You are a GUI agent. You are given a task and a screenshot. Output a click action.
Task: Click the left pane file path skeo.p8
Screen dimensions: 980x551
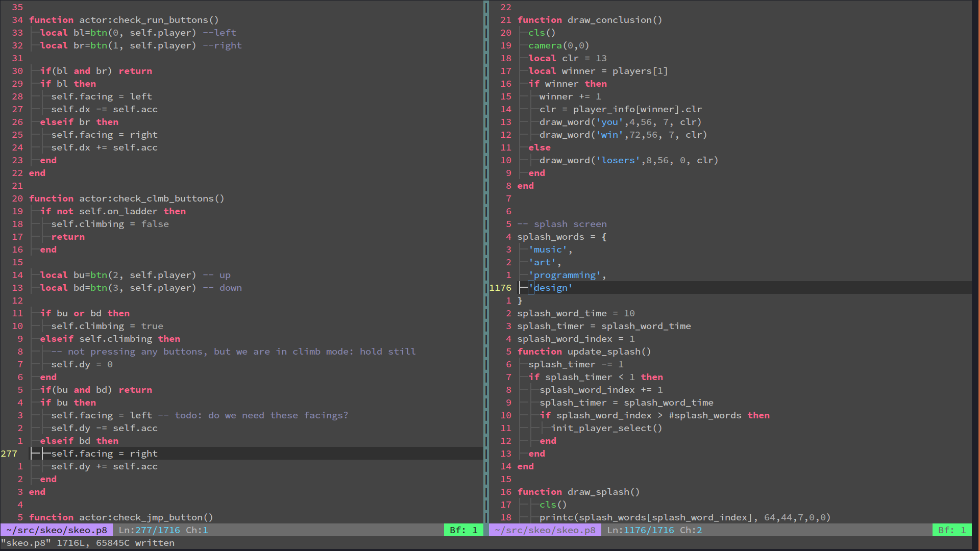click(57, 530)
